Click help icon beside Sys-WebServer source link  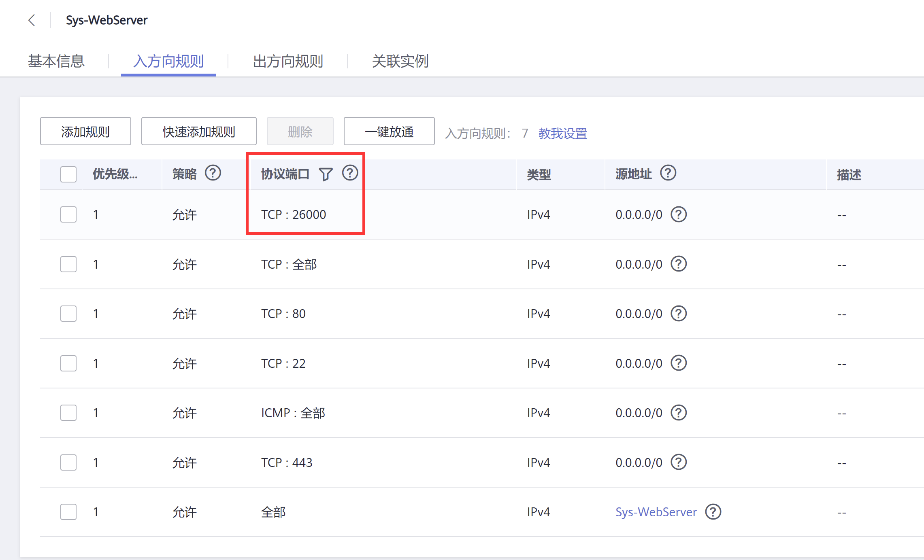coord(713,512)
